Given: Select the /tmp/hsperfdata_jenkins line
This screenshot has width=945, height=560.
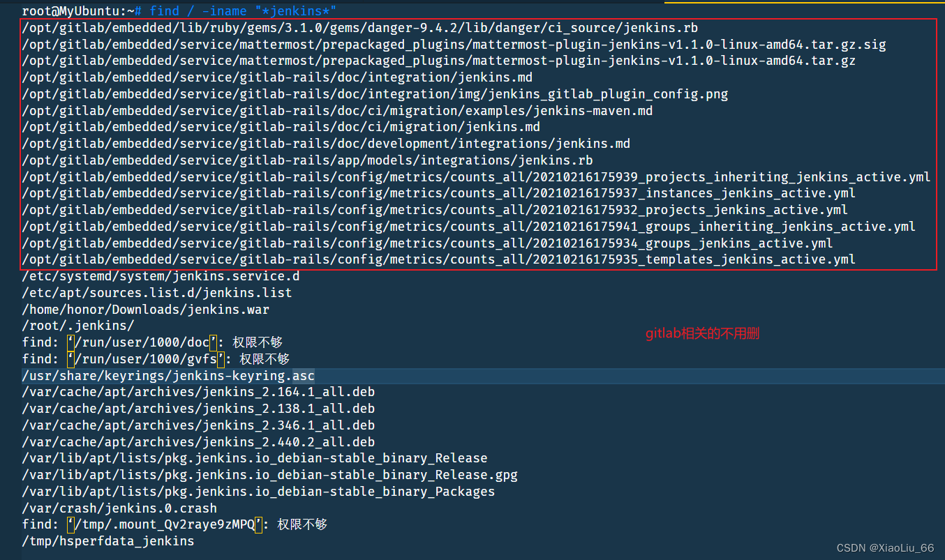Looking at the screenshot, I should pyautogui.click(x=108, y=541).
